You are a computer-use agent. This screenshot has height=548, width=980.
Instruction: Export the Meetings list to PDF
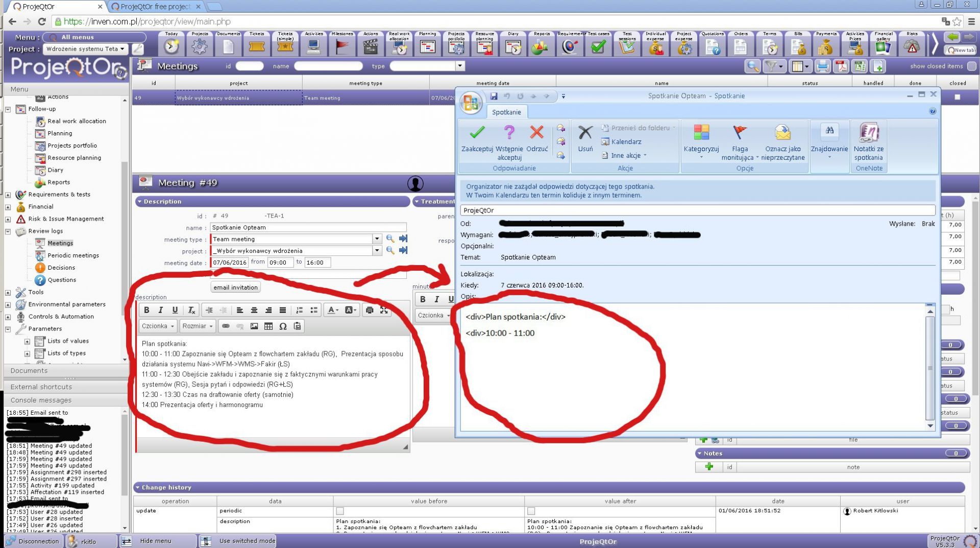click(x=841, y=66)
